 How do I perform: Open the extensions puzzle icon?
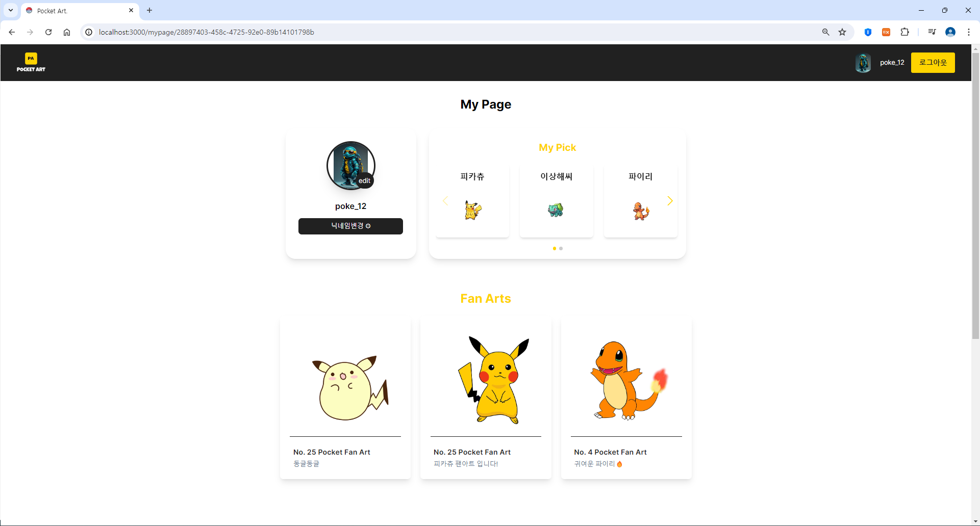(904, 32)
